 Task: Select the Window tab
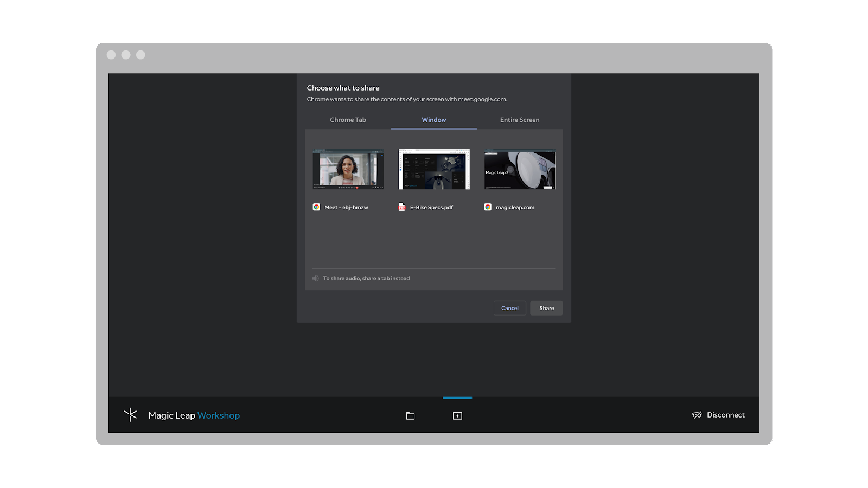433,120
